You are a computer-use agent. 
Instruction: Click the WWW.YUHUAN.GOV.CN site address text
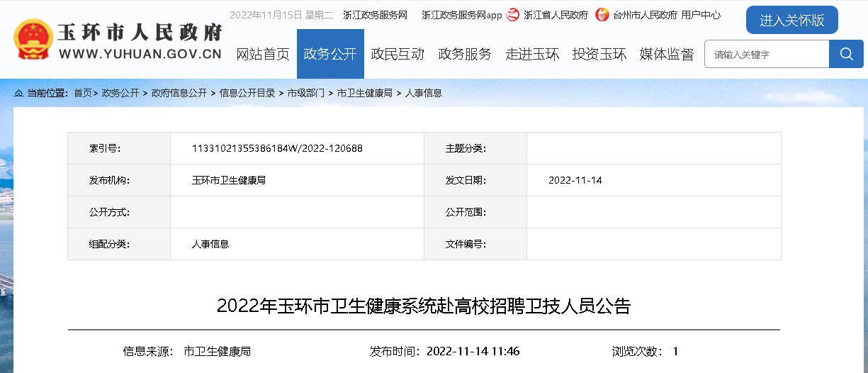[x=140, y=54]
